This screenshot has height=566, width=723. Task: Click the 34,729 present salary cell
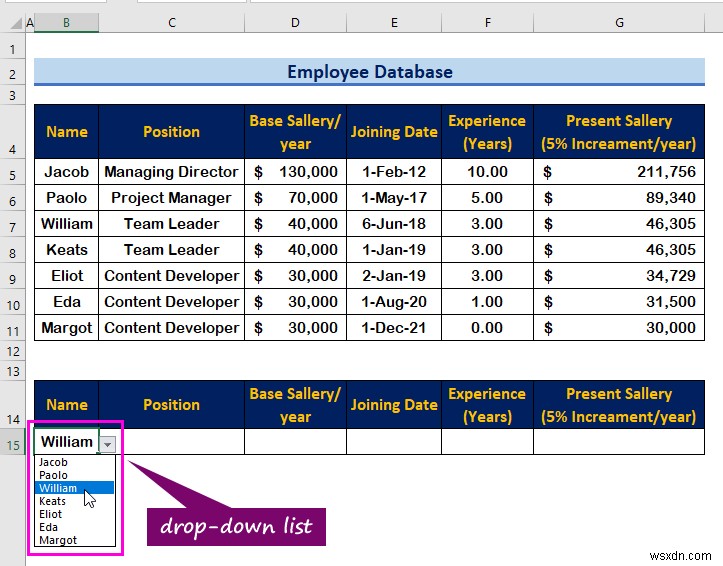click(619, 276)
